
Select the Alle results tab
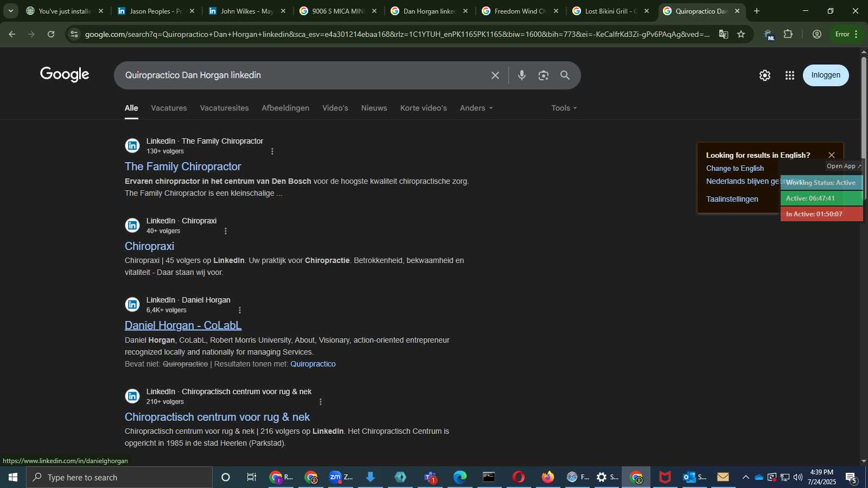(131, 108)
